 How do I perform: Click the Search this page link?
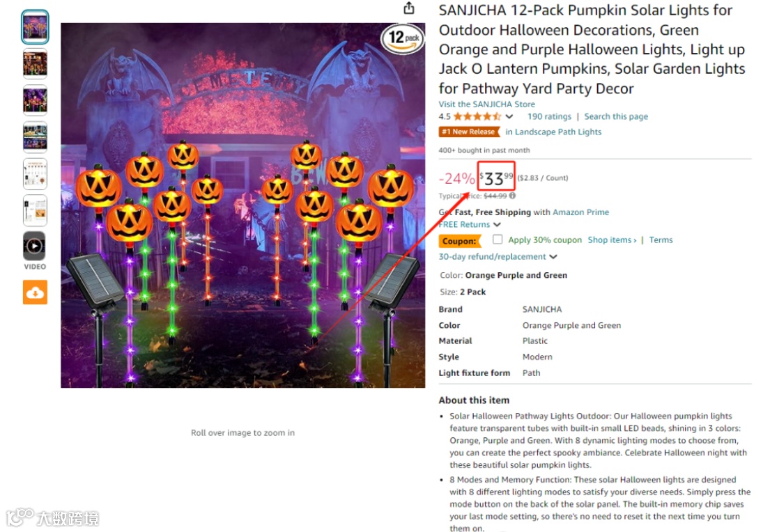(616, 116)
